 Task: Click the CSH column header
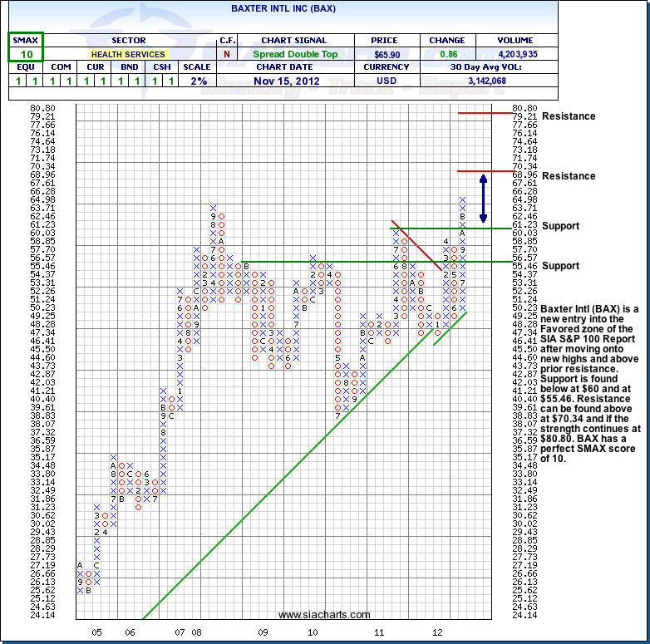click(x=161, y=67)
